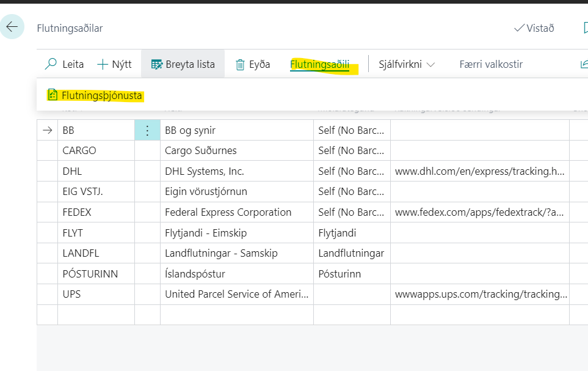
Task: Select Flutningsþjónusta from the submenu
Action: [101, 95]
